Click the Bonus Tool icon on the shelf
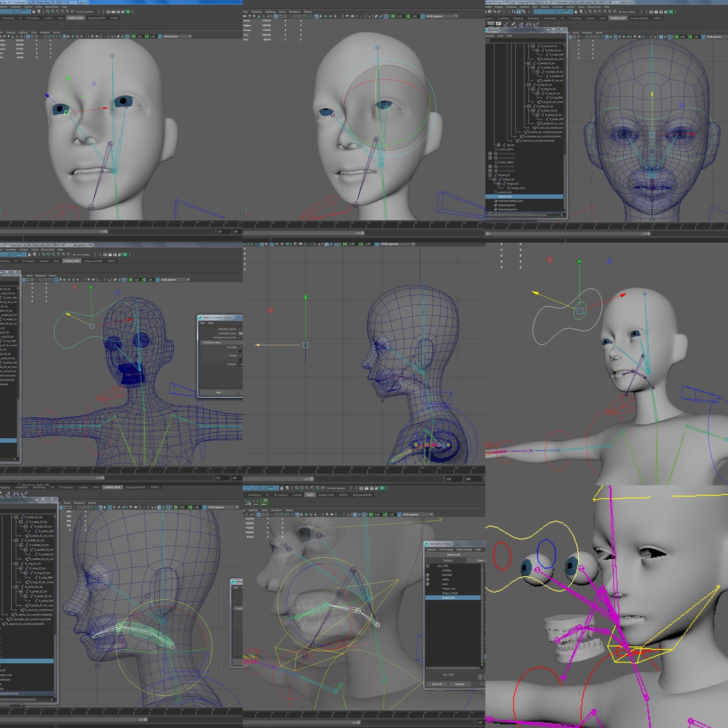Viewport: 728px width, 728px height. pos(490,24)
